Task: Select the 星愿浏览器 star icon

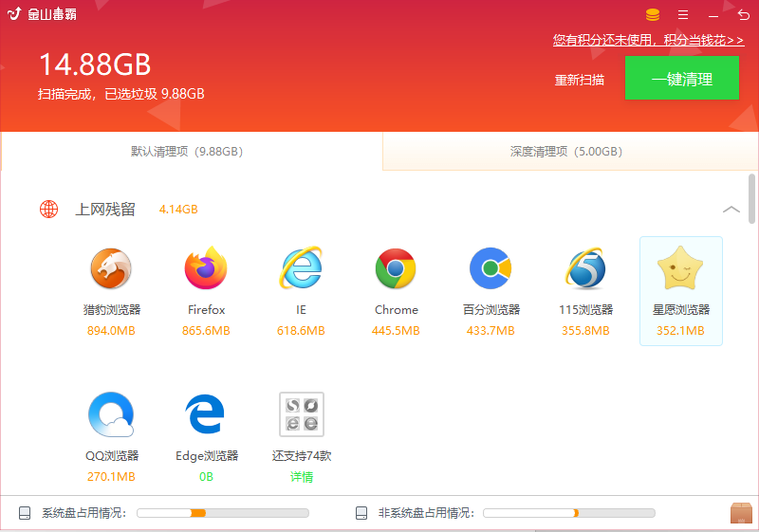Action: [x=680, y=267]
